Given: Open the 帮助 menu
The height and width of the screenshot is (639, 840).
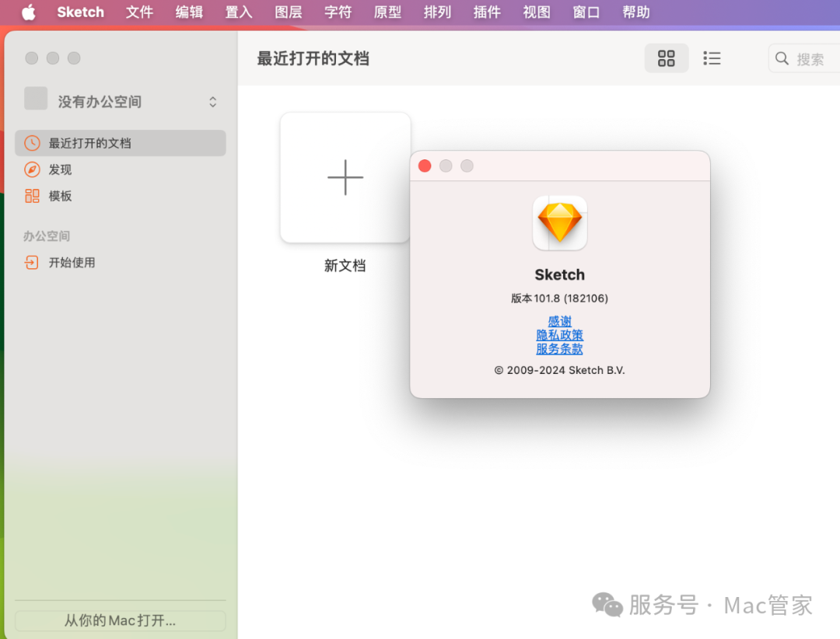Looking at the screenshot, I should point(635,12).
